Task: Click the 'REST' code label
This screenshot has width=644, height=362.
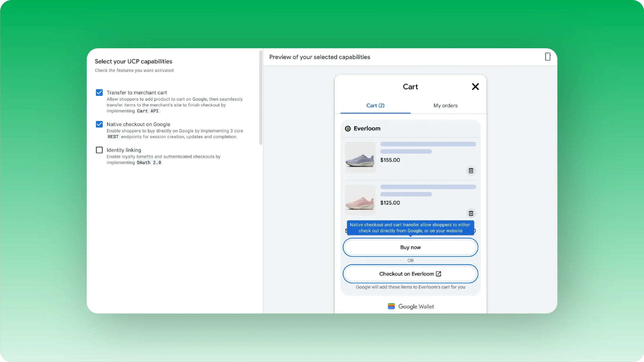Action: tap(113, 137)
